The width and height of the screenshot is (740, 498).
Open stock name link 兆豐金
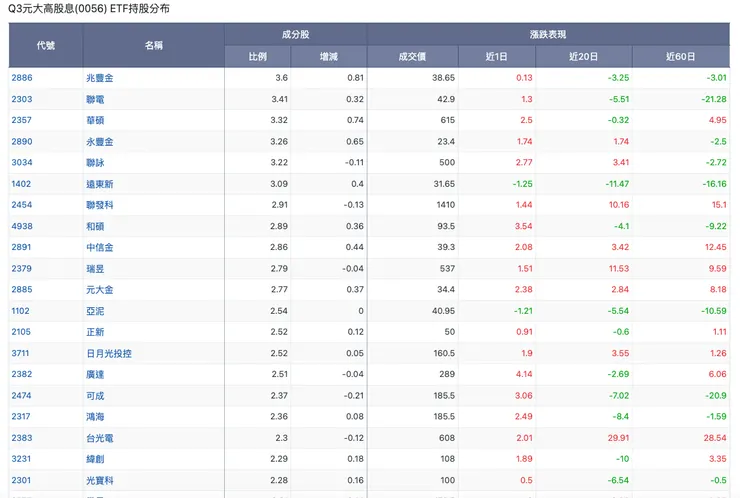click(100, 78)
